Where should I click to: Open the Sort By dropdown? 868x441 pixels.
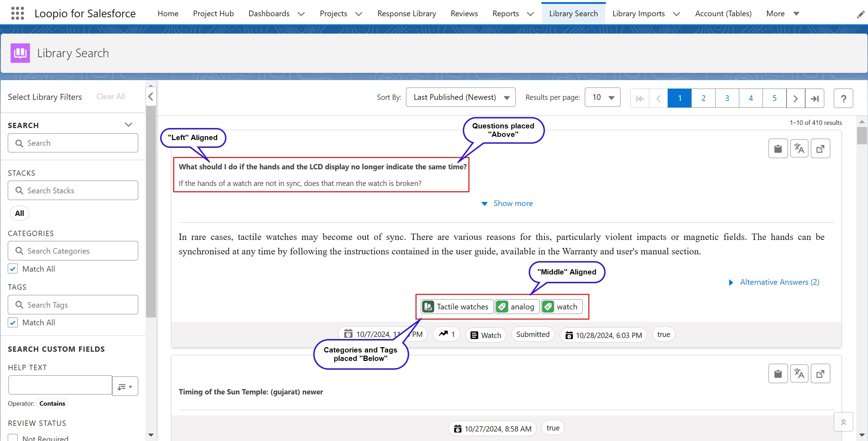(460, 97)
